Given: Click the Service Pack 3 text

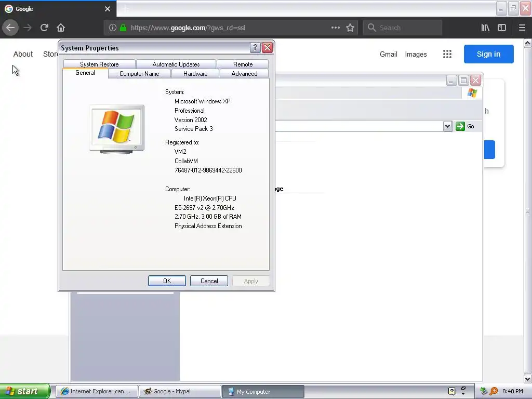Looking at the screenshot, I should click(193, 129).
